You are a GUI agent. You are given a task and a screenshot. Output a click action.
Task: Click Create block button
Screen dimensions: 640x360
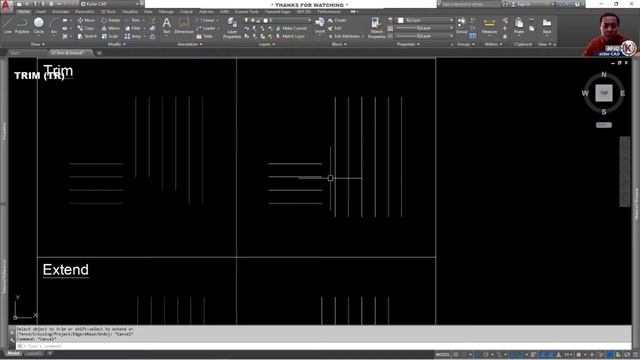[x=337, y=20]
